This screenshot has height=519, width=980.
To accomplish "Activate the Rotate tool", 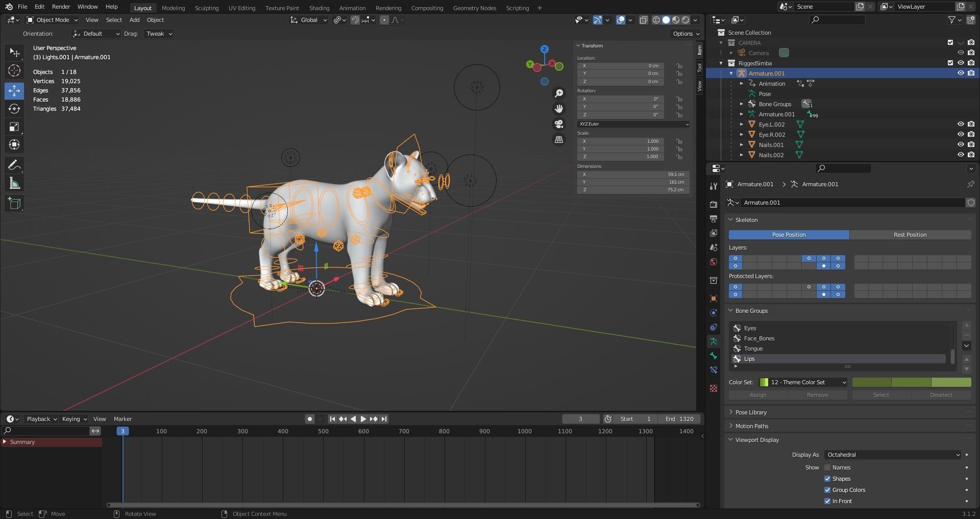I will pos(14,109).
